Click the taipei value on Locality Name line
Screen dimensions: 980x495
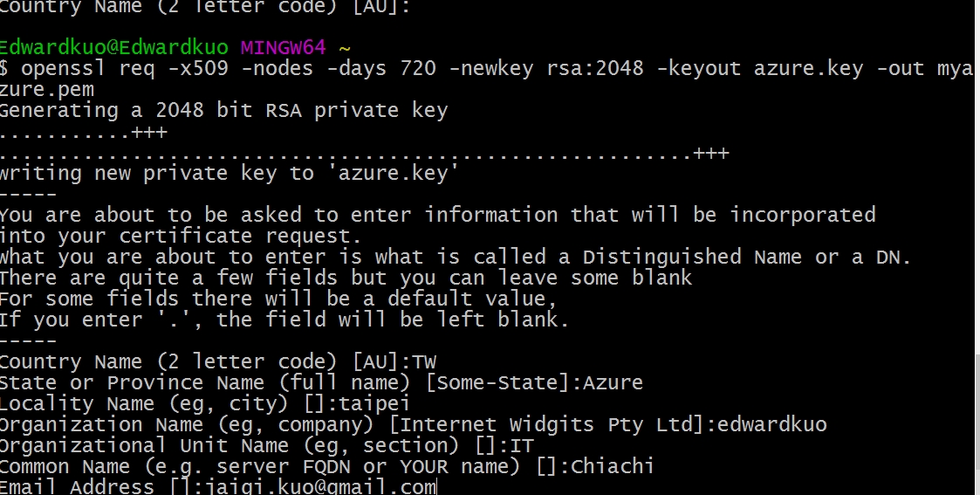pos(373,403)
